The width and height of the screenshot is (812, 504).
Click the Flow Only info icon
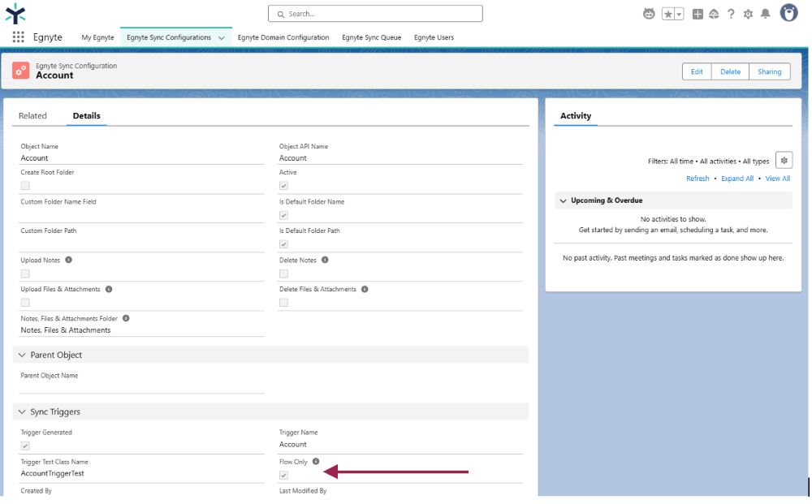[x=316, y=462]
